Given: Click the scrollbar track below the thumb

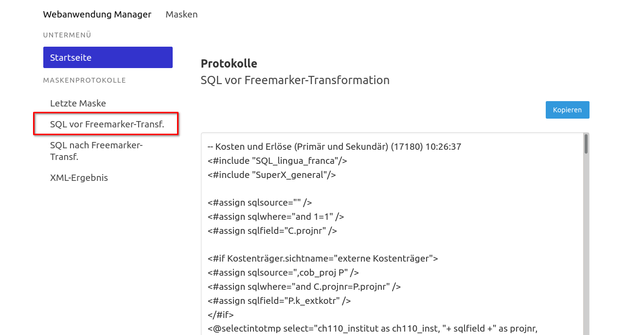Looking at the screenshot, I should pos(586,243).
